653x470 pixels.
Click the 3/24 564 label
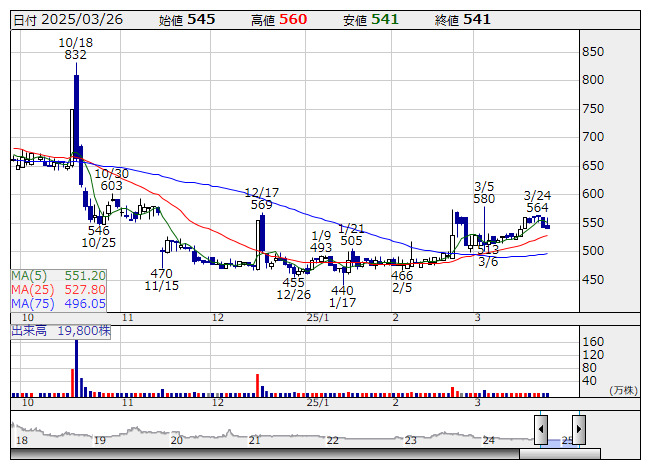pos(537,201)
